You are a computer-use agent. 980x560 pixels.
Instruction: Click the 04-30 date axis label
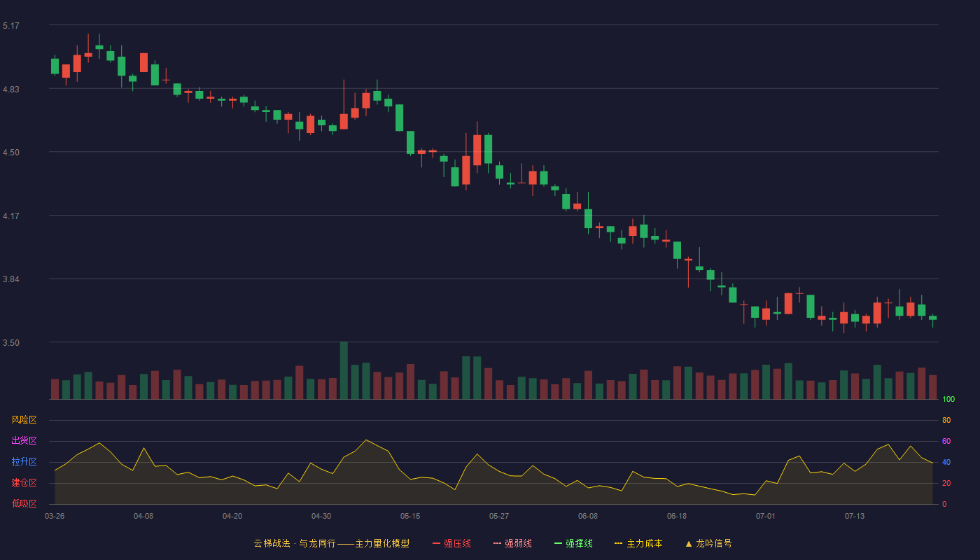coord(321,516)
